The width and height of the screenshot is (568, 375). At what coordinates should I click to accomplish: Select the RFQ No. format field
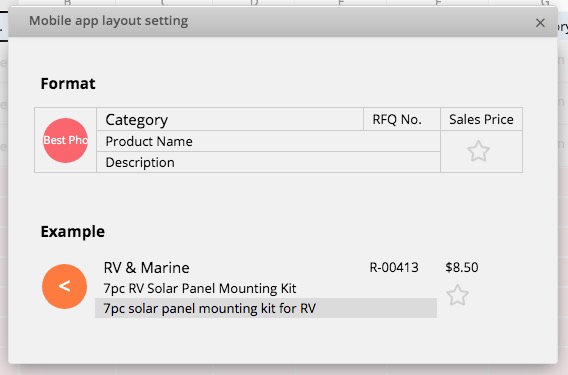(x=402, y=119)
